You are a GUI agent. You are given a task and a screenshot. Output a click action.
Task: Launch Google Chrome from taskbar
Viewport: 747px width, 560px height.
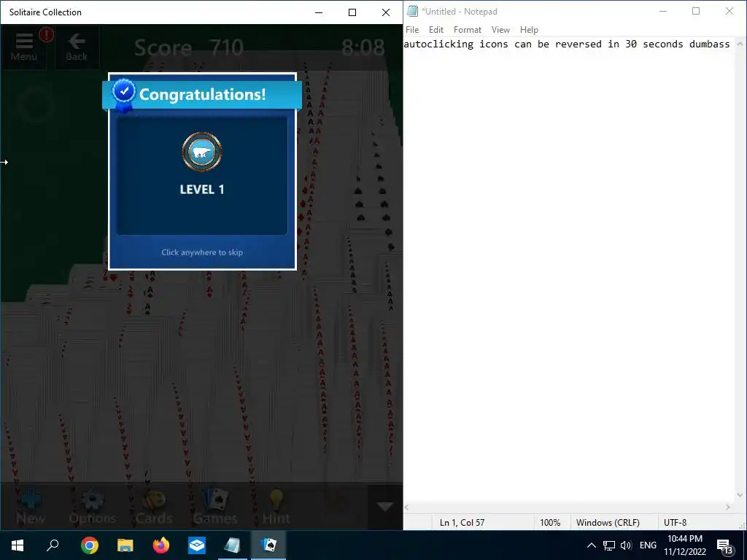(90, 545)
